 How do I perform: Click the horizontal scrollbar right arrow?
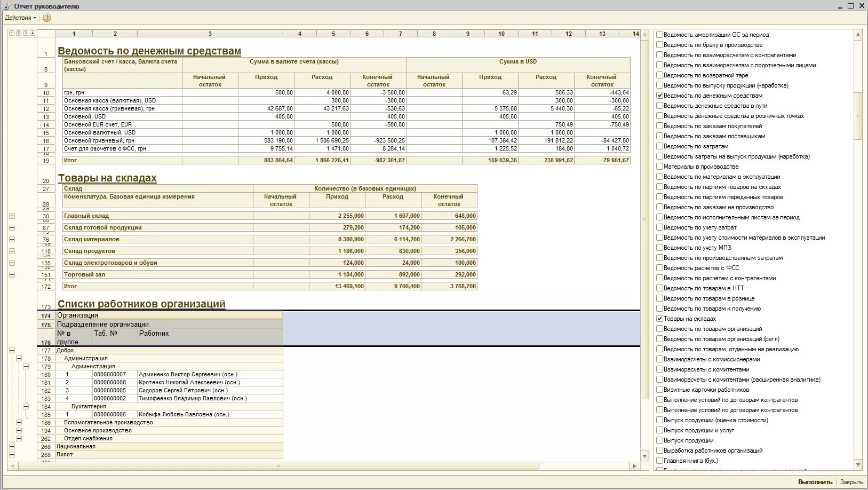(635, 466)
